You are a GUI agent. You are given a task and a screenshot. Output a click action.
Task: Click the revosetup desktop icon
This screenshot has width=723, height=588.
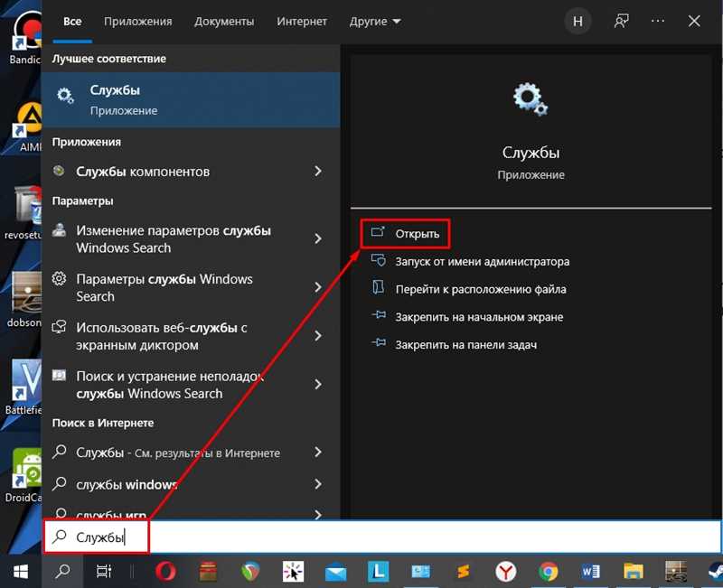click(24, 212)
